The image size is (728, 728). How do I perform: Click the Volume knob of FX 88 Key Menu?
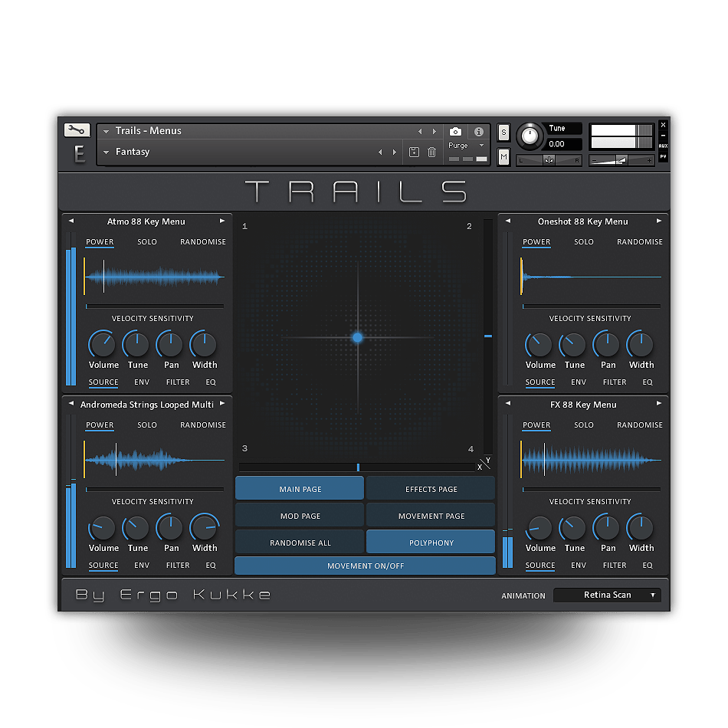pyautogui.click(x=539, y=528)
